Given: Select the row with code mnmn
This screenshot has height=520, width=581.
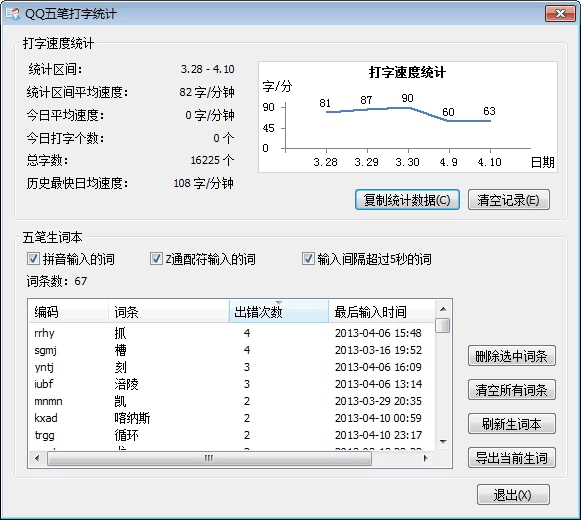Looking at the screenshot, I should click(232, 401).
